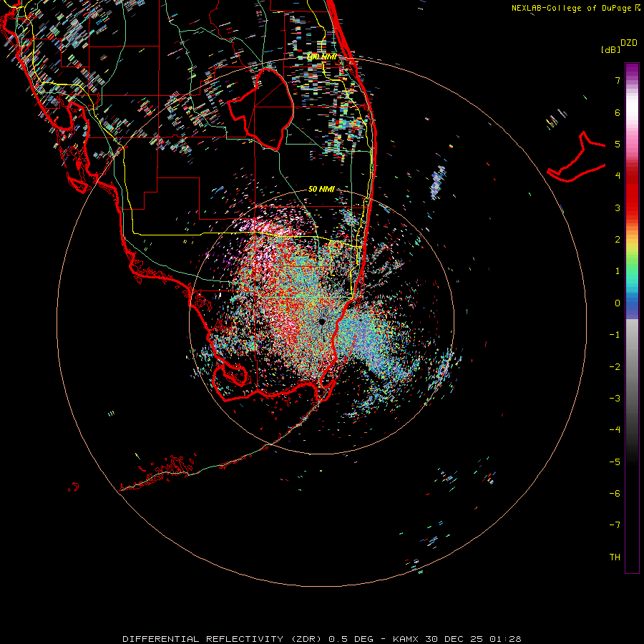Click the 100 NMI range ring label
Viewport: 644px width, 644px height.
coord(322,57)
